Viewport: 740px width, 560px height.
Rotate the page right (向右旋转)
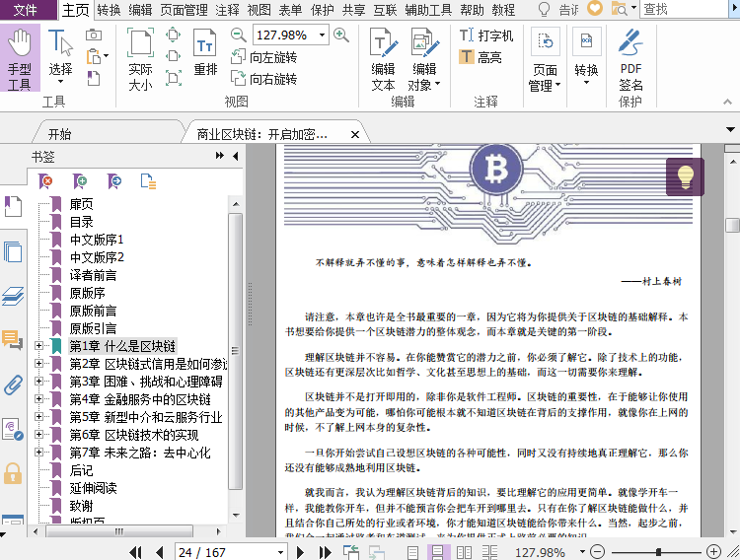click(x=263, y=78)
